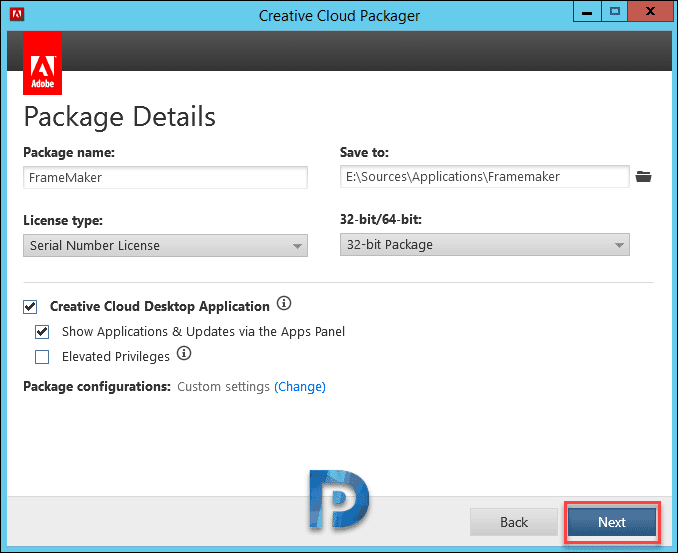Click the Change link for package configurations
This screenshot has height=553, width=678.
pos(300,387)
